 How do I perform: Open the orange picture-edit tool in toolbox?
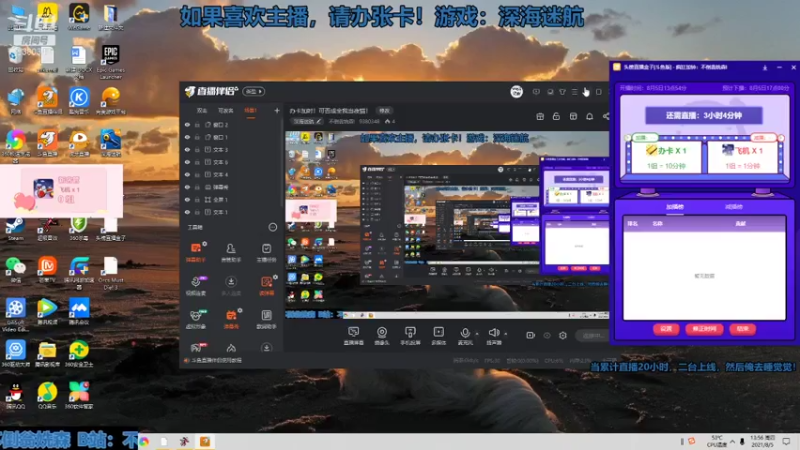click(x=266, y=286)
